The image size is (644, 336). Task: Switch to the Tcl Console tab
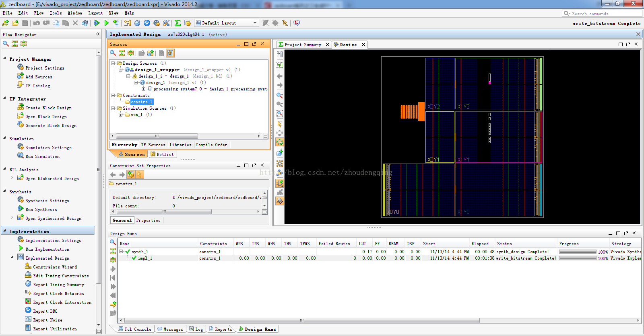click(134, 329)
